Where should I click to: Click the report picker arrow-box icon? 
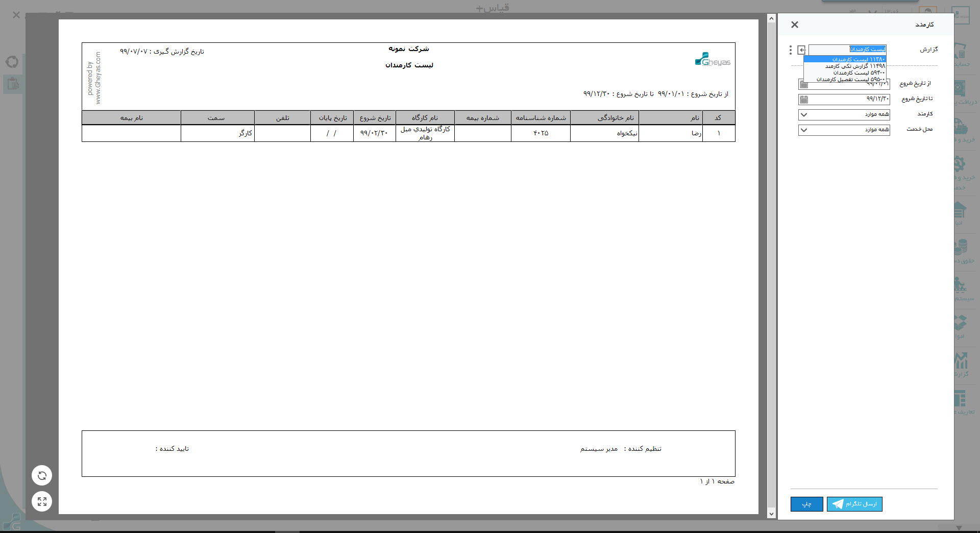pyautogui.click(x=801, y=50)
